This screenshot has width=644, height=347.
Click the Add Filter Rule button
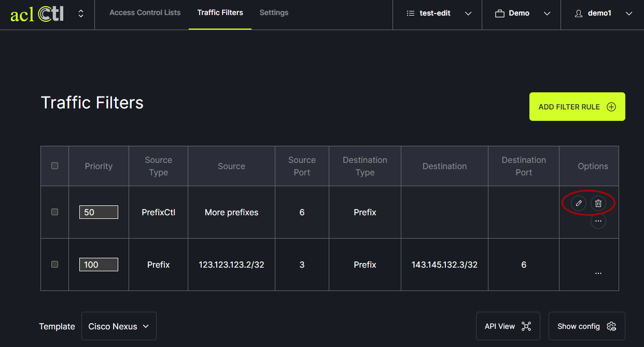(577, 107)
